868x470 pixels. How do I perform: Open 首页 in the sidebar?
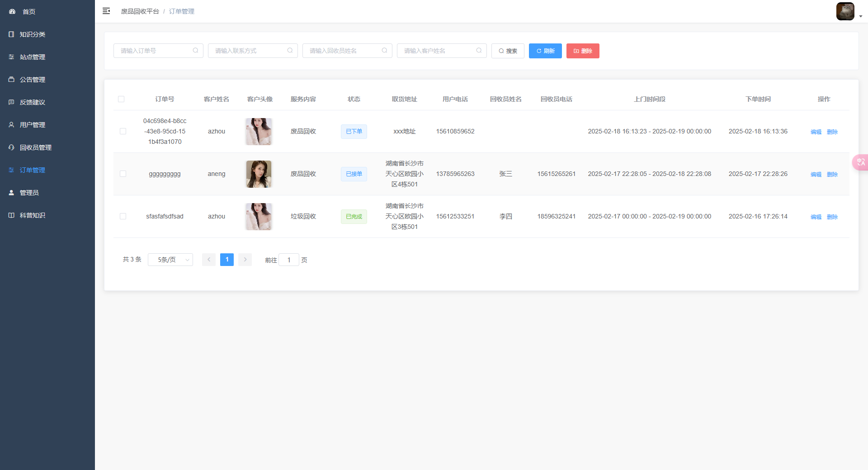pos(47,12)
